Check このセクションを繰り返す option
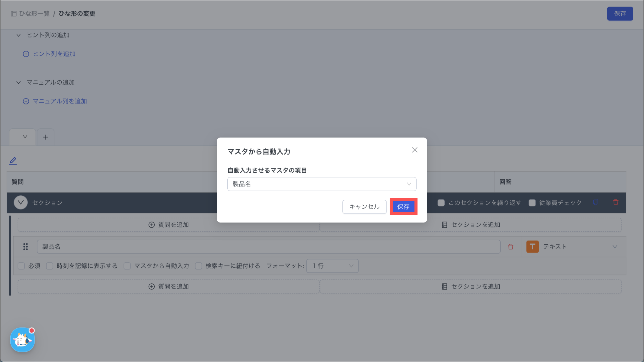 pyautogui.click(x=441, y=203)
